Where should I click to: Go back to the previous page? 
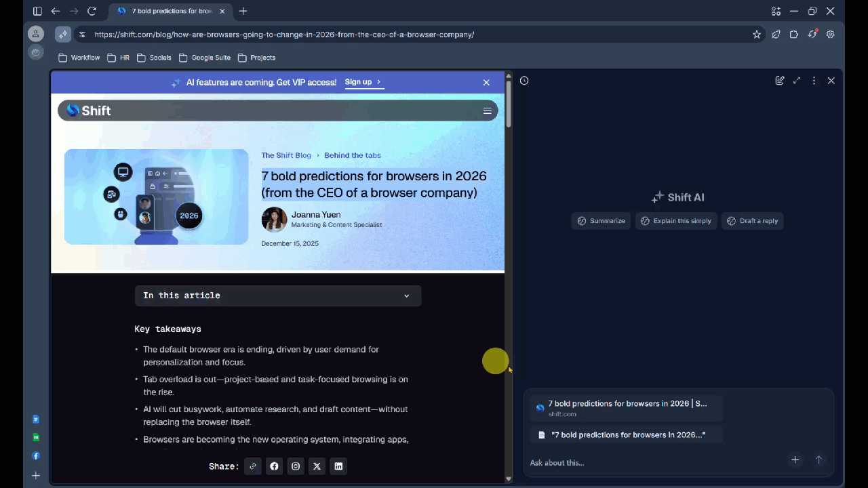point(56,11)
